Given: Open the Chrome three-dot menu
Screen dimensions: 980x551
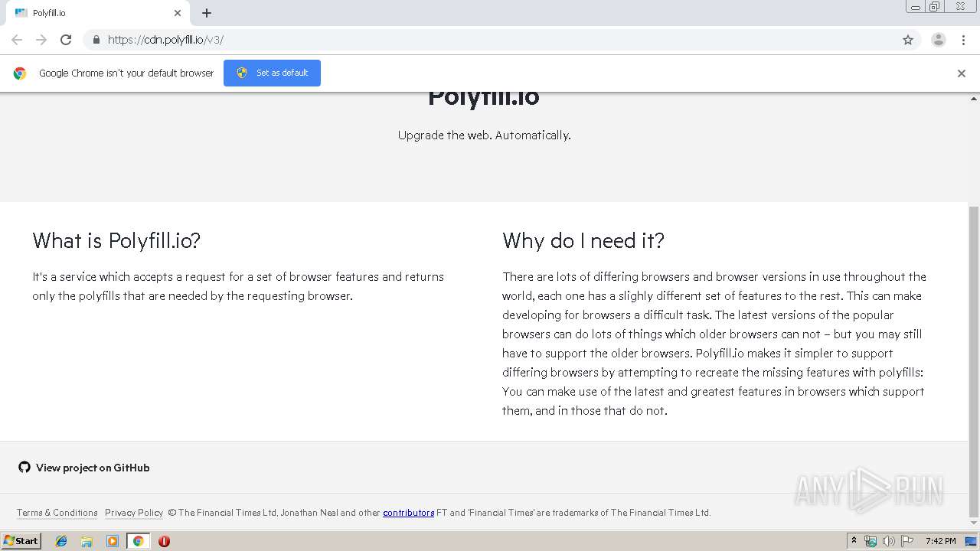Looking at the screenshot, I should [x=963, y=40].
